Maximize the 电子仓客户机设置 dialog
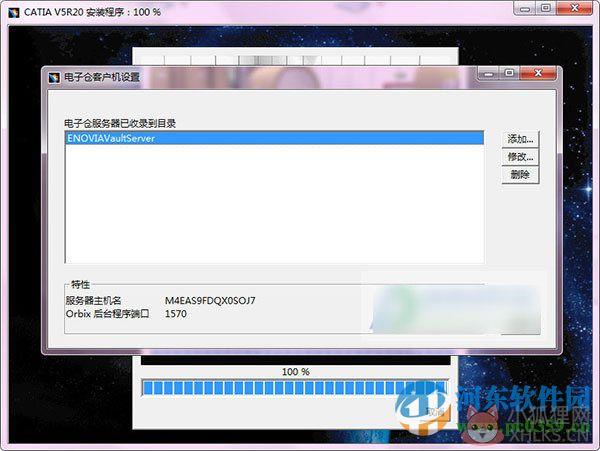Viewport: 600px width, 451px height. pyautogui.click(x=509, y=73)
